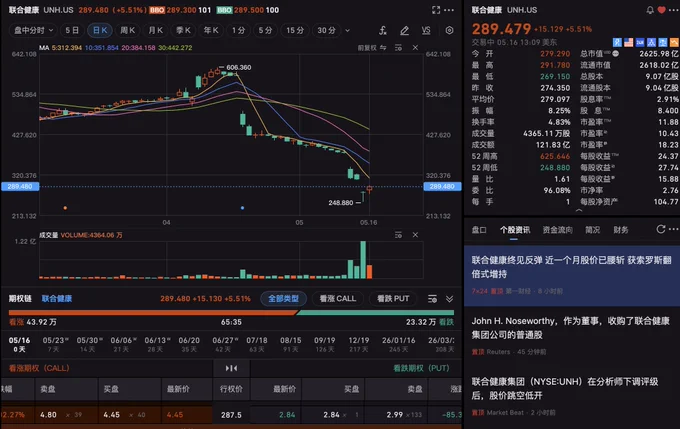Screen dimensions: 680x429
Task: Switch to 月K monthly chart
Action: [x=155, y=30]
